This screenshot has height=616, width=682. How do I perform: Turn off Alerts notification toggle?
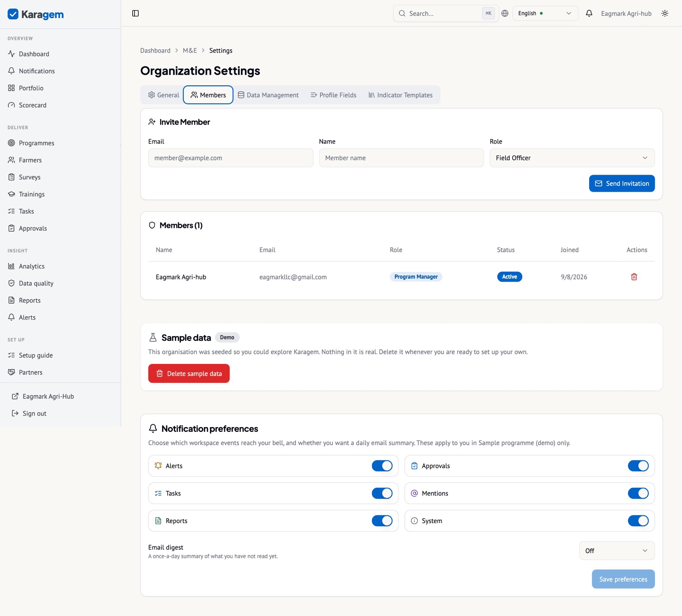tap(382, 466)
